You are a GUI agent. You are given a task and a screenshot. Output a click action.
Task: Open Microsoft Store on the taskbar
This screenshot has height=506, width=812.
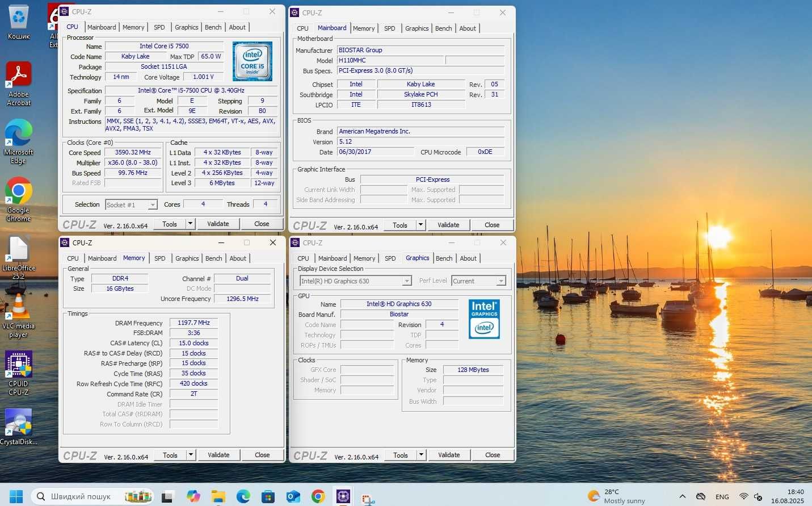268,497
